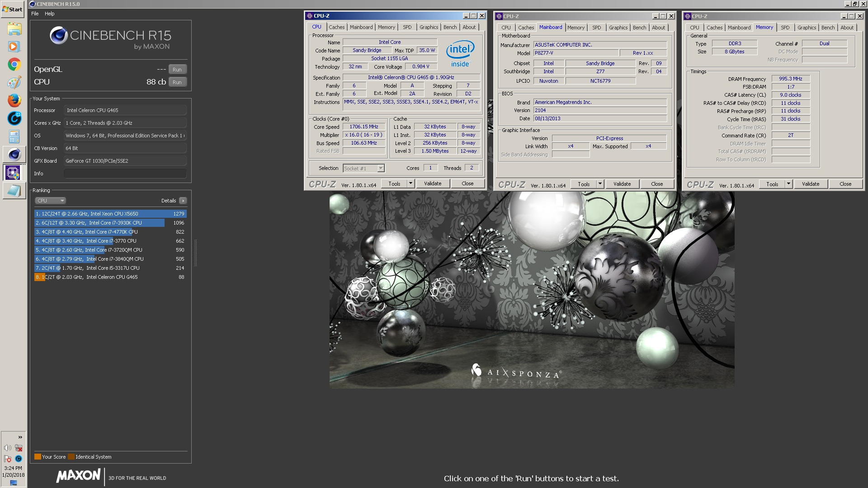868x488 pixels.
Task: Click the blue C tray icon
Action: [19, 459]
